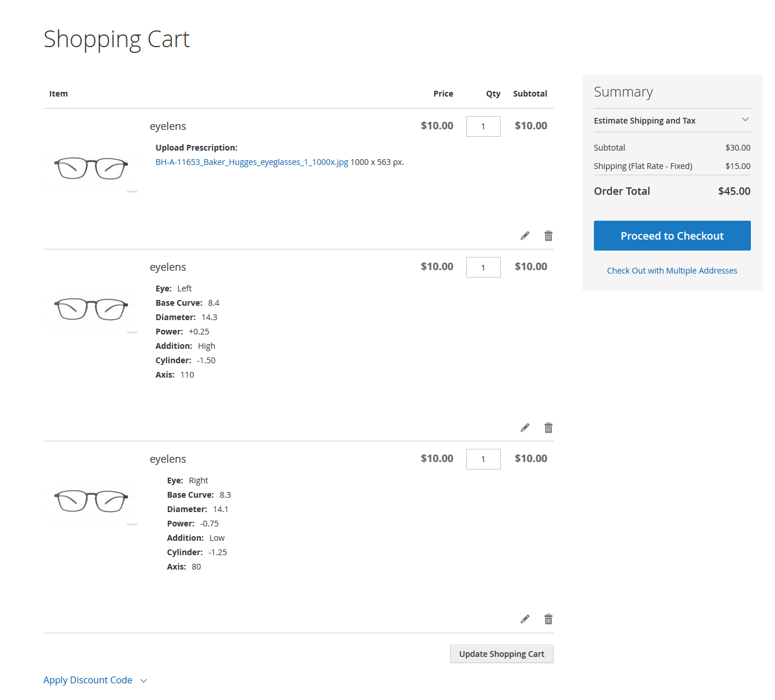Viewport: 775px width, 700px height.
Task: Open eyelens product name for Right eye
Action: (x=168, y=459)
